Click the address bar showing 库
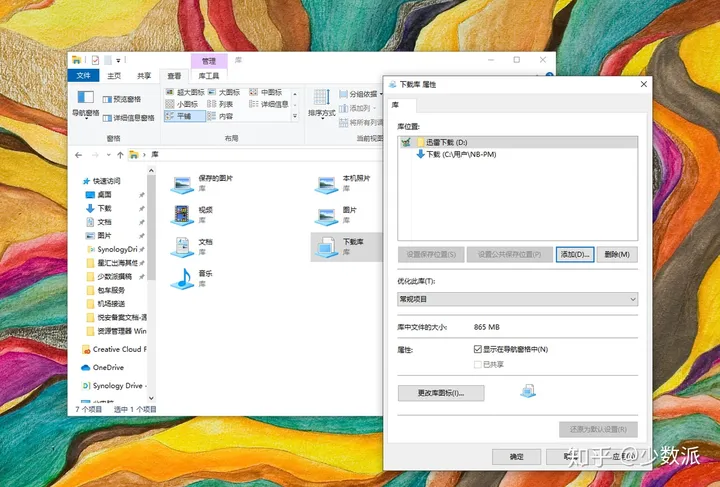Screen dimensions: 720x487 (255, 155)
